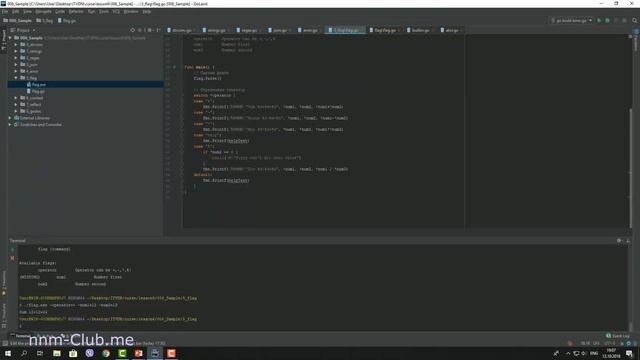Open Terminal panel settings gear
Image resolution: width=640 pixels, height=360 pixels.
(x=619, y=241)
